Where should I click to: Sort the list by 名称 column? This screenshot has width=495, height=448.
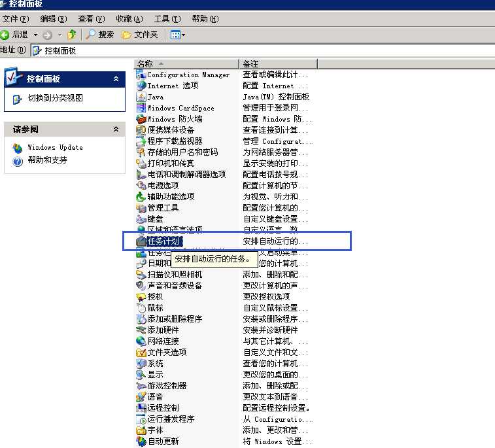(x=186, y=64)
